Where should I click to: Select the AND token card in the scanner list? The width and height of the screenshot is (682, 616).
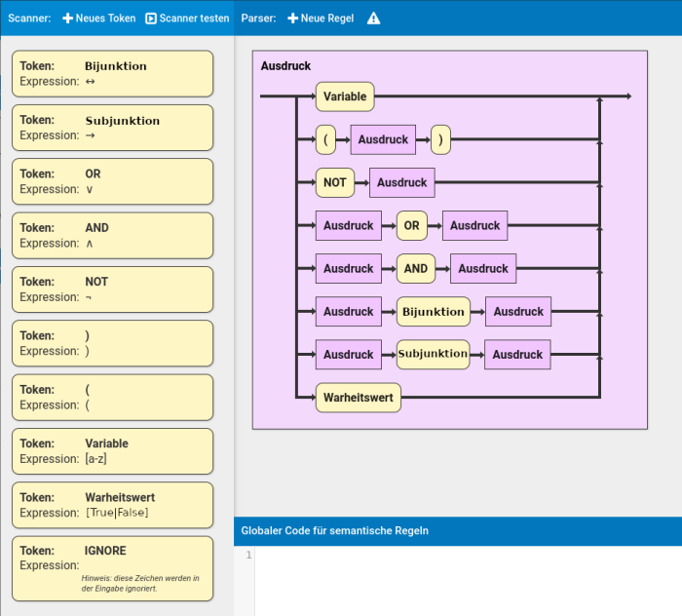(113, 235)
